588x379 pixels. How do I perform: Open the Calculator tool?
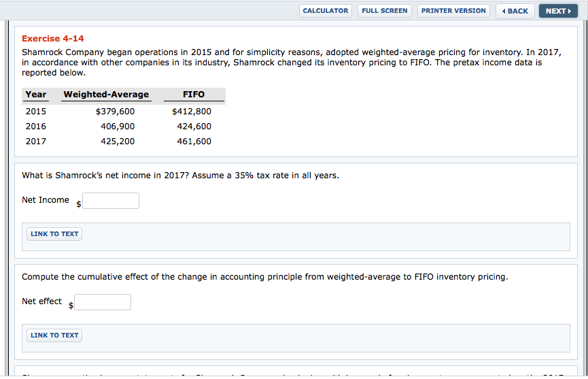[325, 11]
